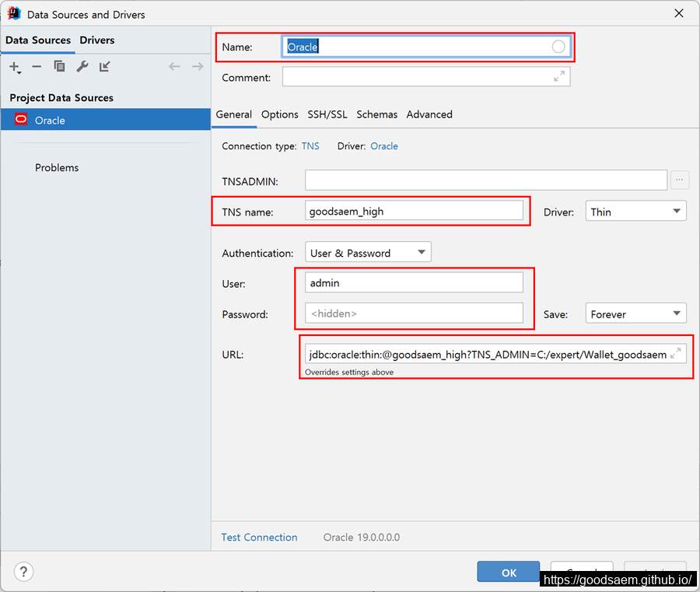Confirm with the OK button

tap(509, 572)
